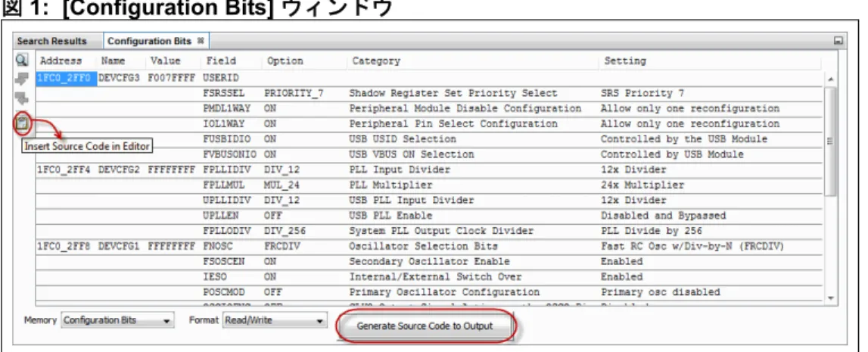Screen dimensions: 868x352
Task: Click DIV_12 option for FPLLIDIV
Action: (282, 170)
